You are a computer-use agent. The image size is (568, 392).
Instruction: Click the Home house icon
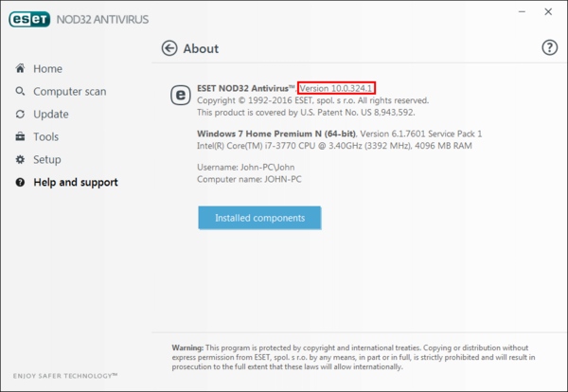[20, 68]
